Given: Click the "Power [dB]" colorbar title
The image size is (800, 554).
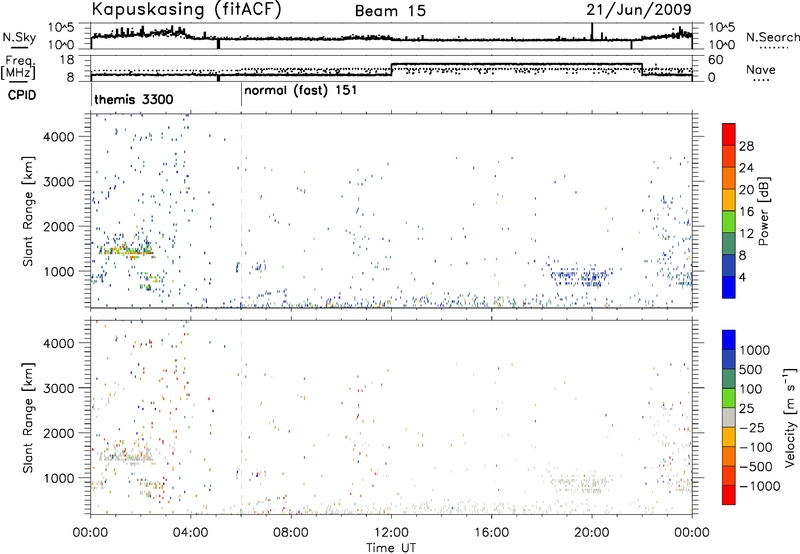Looking at the screenshot, I should [x=764, y=211].
